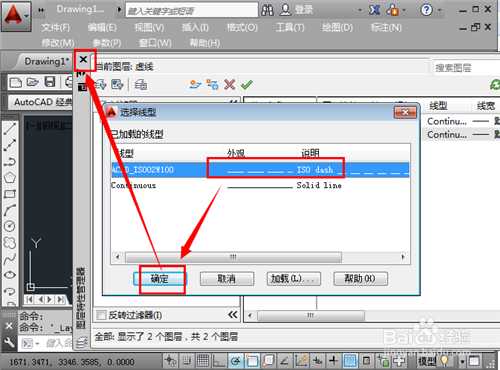Open the command history dropdown beside prompt
Image resolution: width=500 pixels, height=370 pixels.
[37, 343]
